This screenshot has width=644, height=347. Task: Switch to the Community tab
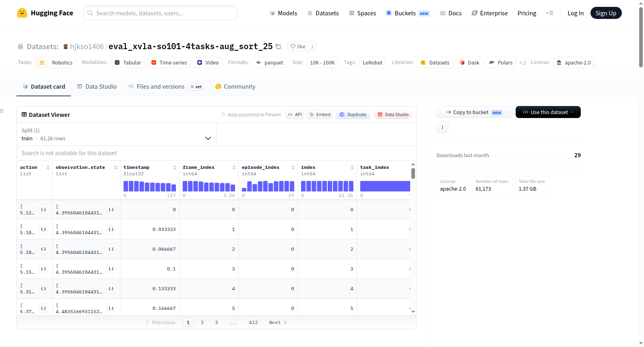[235, 87]
